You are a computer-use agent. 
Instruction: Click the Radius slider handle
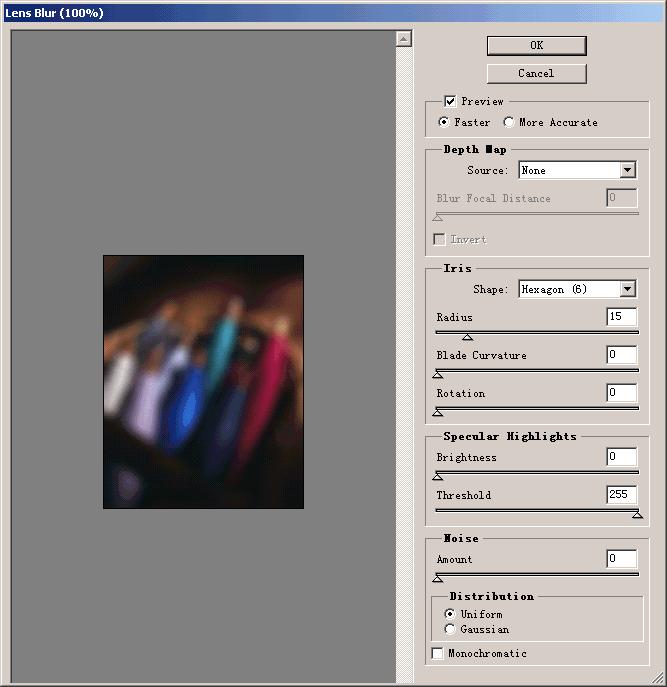(x=467, y=336)
